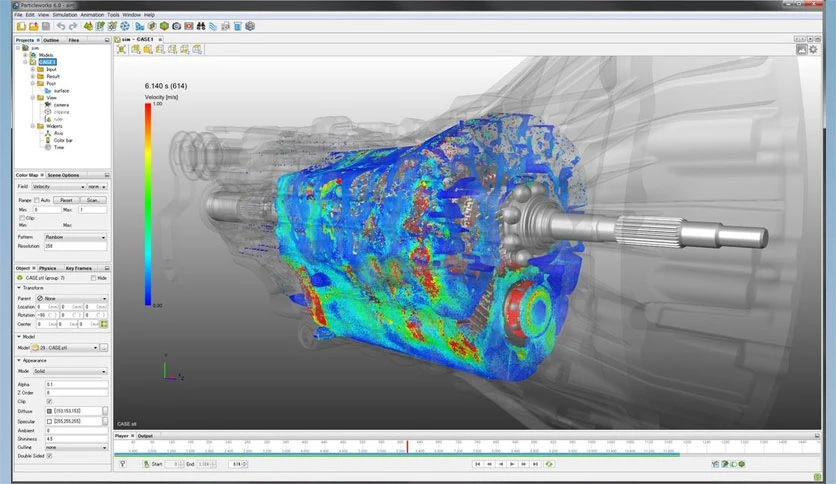
Task: Click the fit-to-view icon above the viewport
Action: click(122, 48)
